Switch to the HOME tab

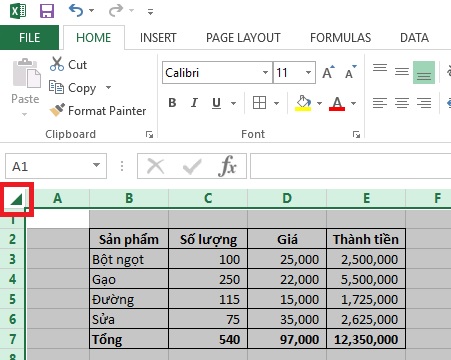[x=94, y=38]
